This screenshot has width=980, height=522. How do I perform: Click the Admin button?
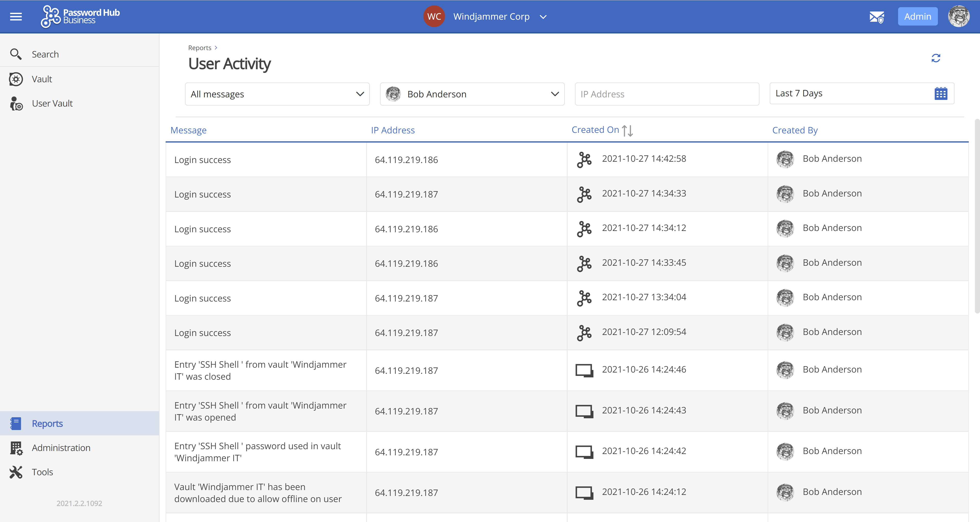coord(917,17)
